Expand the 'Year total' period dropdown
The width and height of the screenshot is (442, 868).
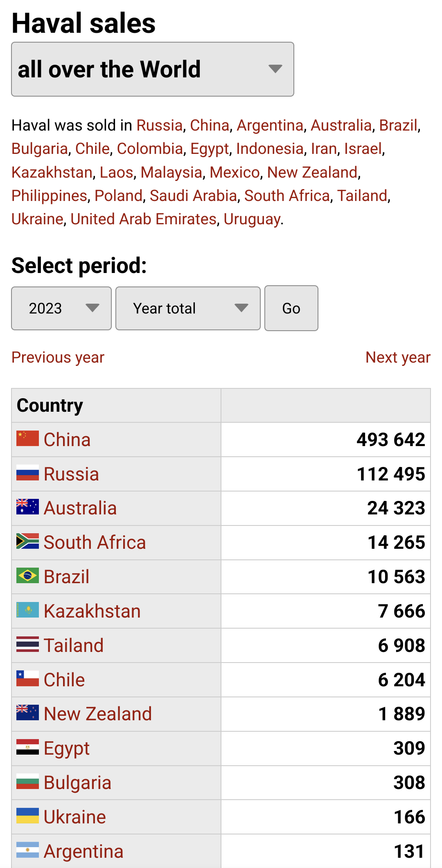188,308
